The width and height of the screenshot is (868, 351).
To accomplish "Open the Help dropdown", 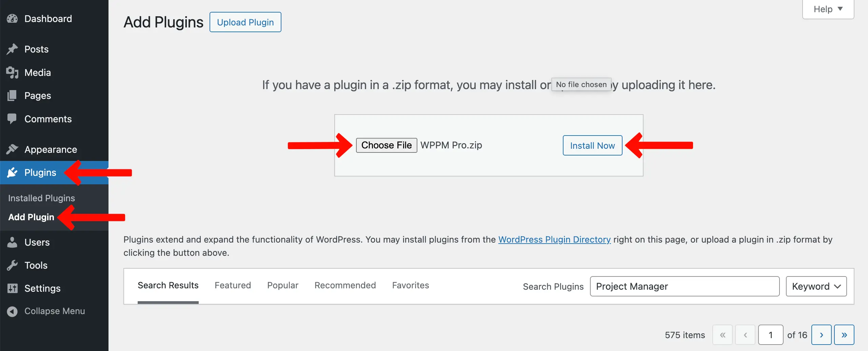I will [x=827, y=9].
